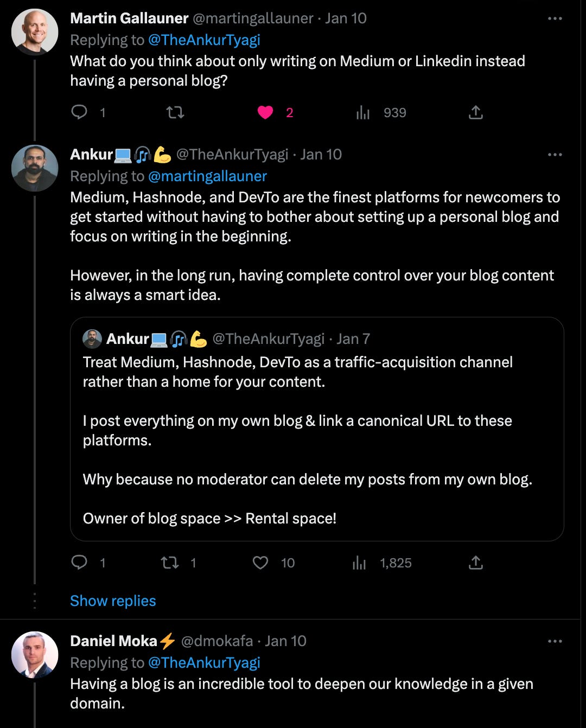586x728 pixels.
Task: Reply to Ankur's tweet with 1 reply
Action: pos(80,563)
